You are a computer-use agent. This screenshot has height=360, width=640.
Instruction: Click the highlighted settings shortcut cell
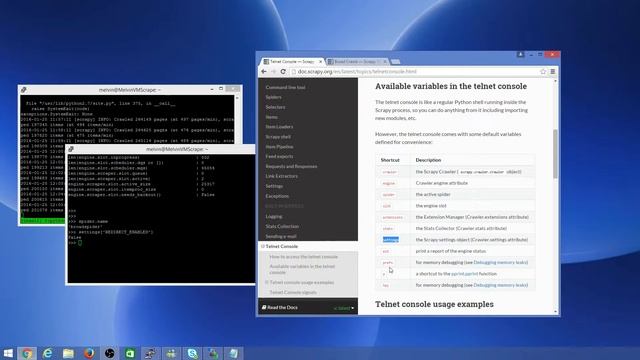coord(391,240)
